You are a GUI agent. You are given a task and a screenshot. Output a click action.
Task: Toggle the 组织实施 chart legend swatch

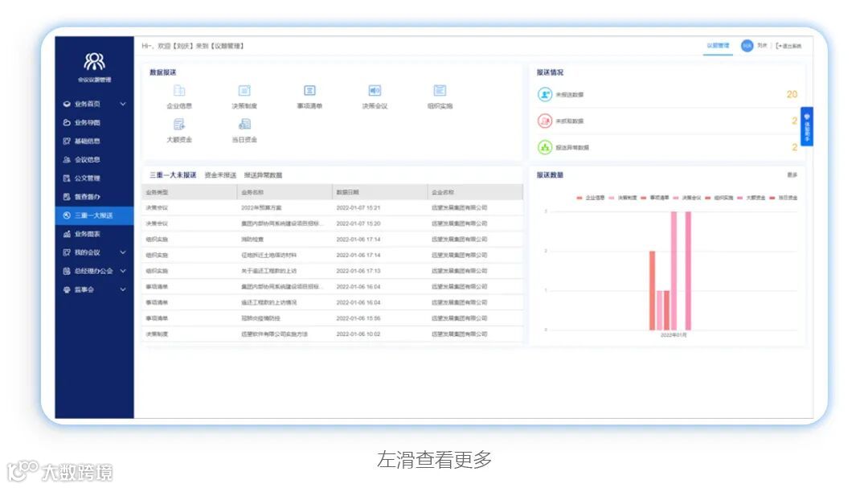[x=708, y=198]
